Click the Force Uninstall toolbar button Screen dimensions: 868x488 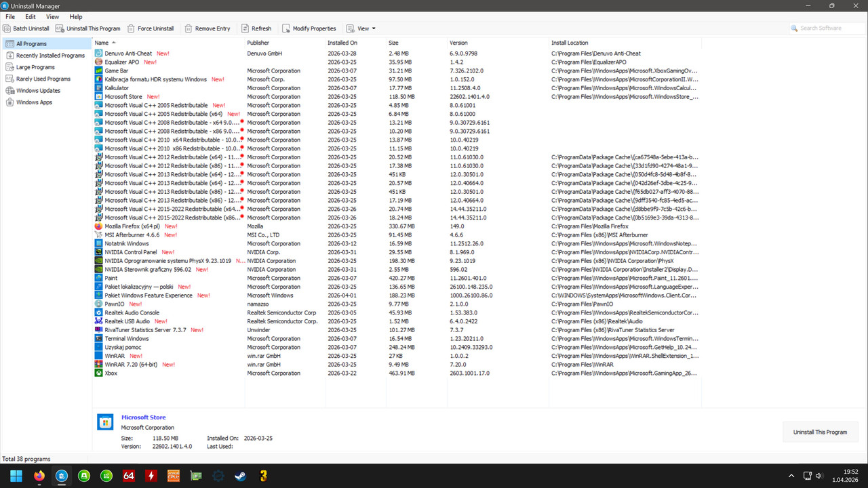pyautogui.click(x=151, y=28)
